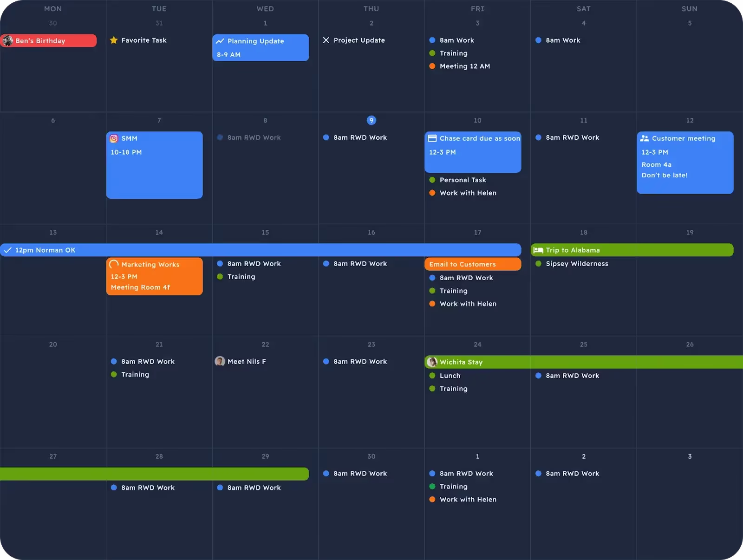
Task: Click the WED column header
Action: pyautogui.click(x=265, y=9)
